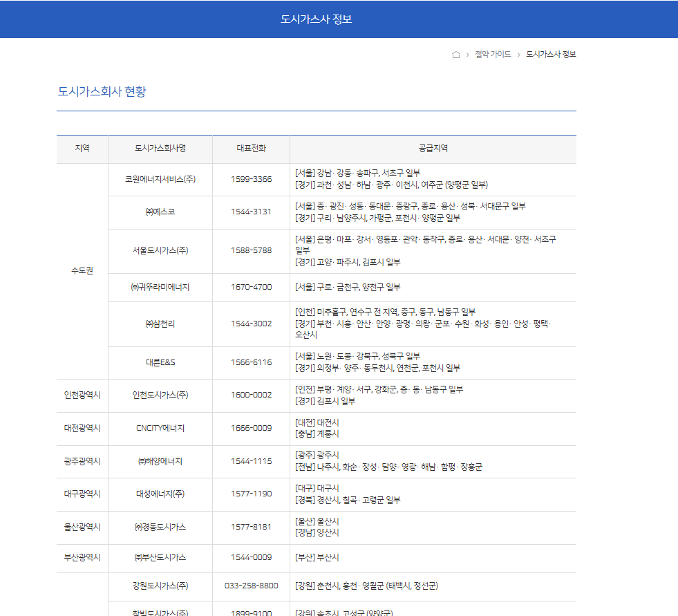
Task: Select the [경남] 양산시 supply area text
Action: [x=317, y=533]
